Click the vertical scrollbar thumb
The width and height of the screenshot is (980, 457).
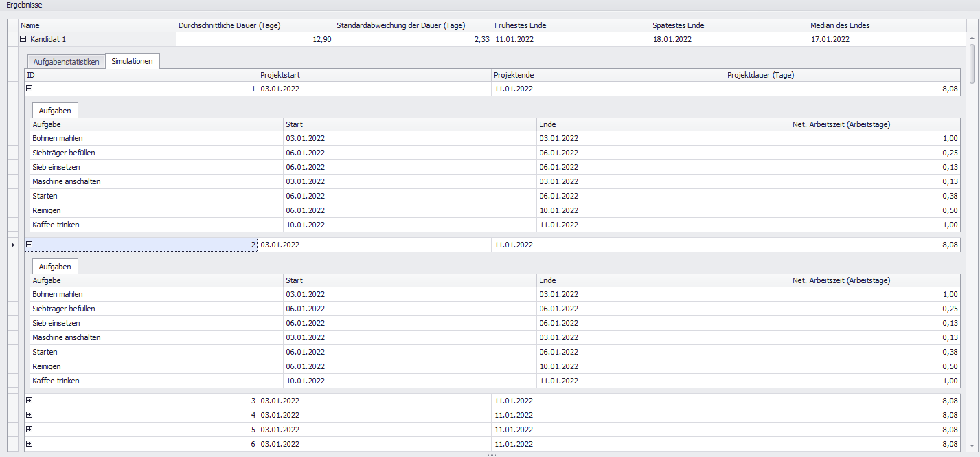click(972, 63)
